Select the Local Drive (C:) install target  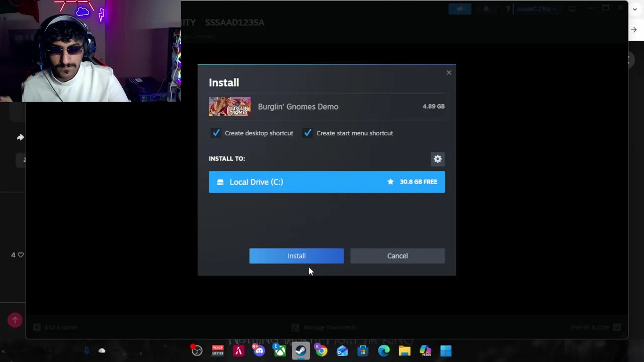(327, 182)
